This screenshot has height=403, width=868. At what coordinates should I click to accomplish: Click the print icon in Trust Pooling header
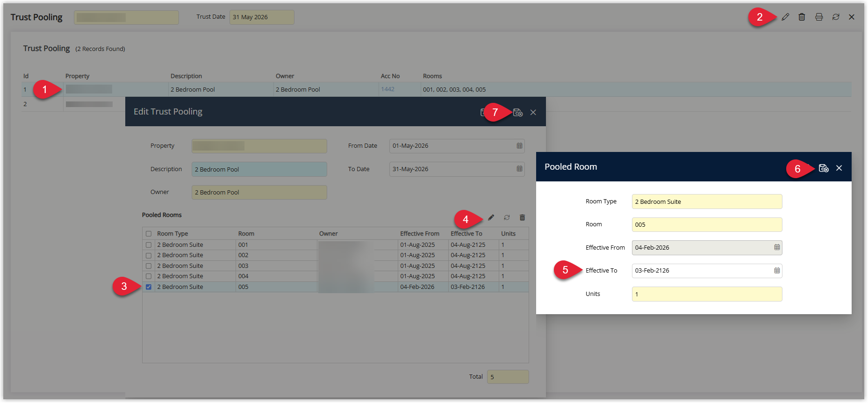coord(819,17)
